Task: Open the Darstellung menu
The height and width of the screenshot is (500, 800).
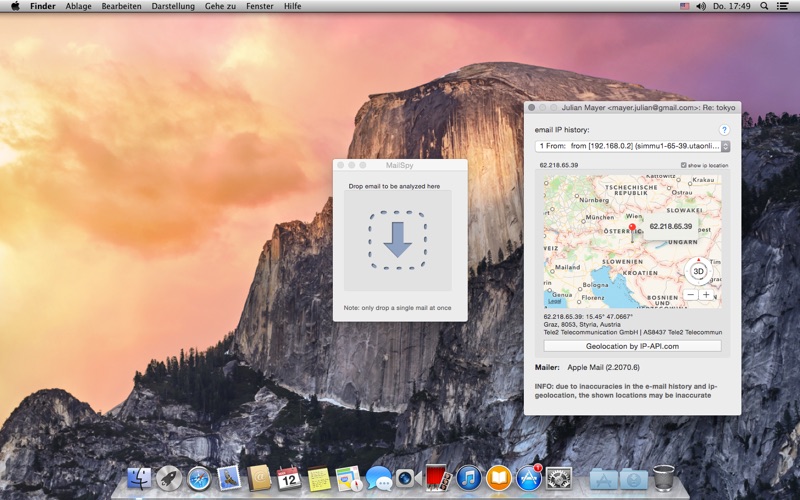Action: pyautogui.click(x=173, y=6)
